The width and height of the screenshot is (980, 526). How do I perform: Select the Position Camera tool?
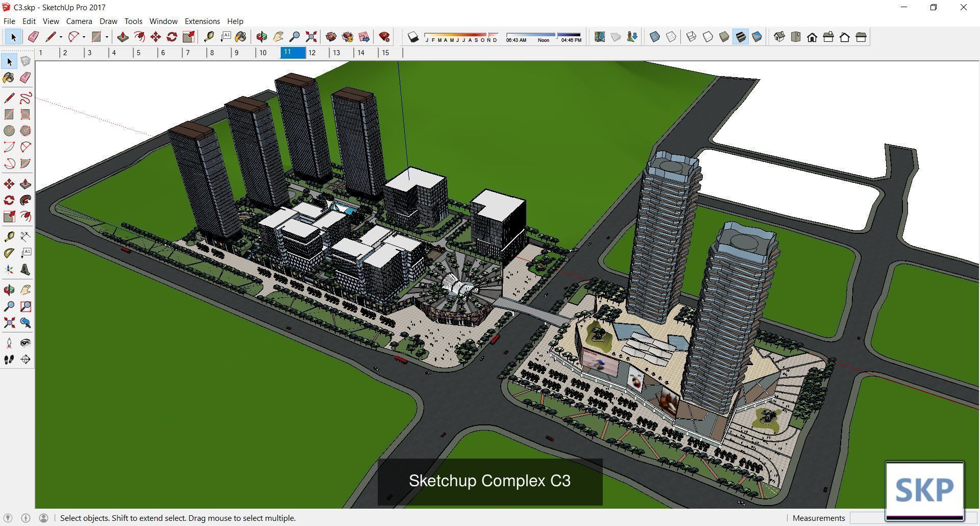point(9,343)
